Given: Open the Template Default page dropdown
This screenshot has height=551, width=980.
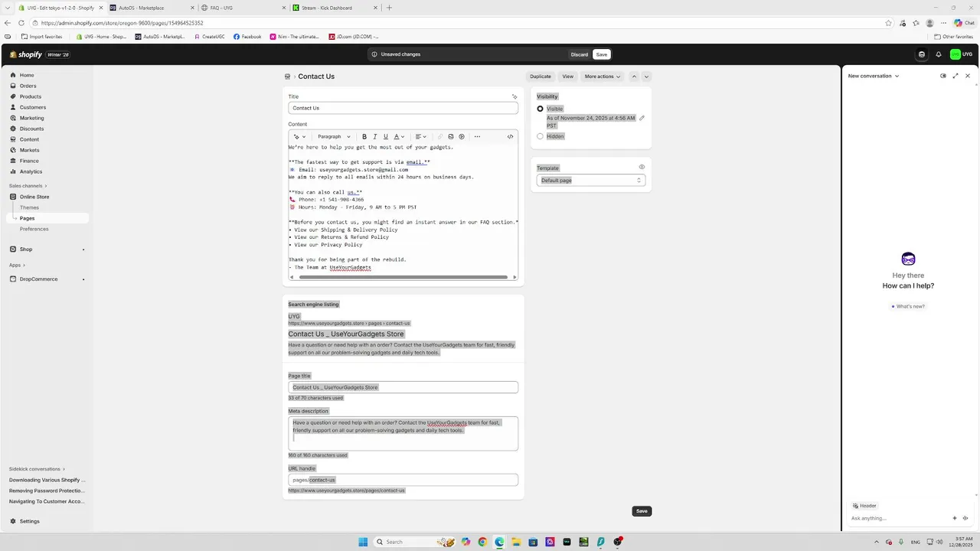Looking at the screenshot, I should 591,181.
